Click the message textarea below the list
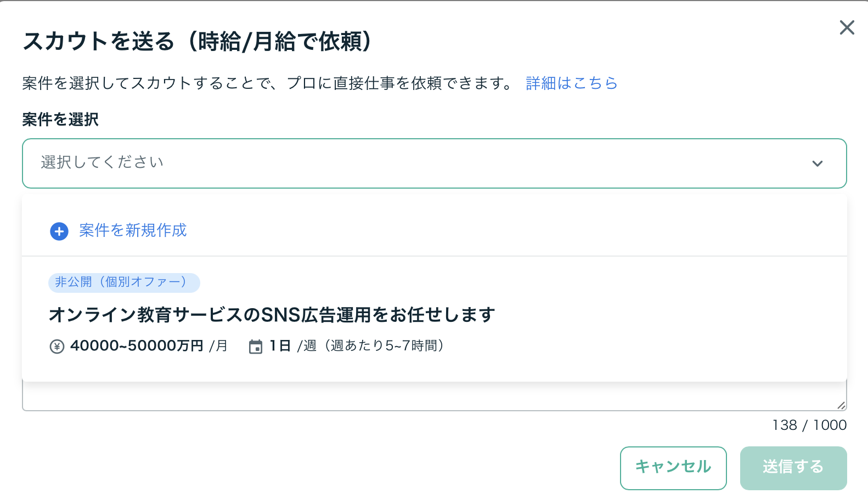Image resolution: width=868 pixels, height=499 pixels. (428, 397)
